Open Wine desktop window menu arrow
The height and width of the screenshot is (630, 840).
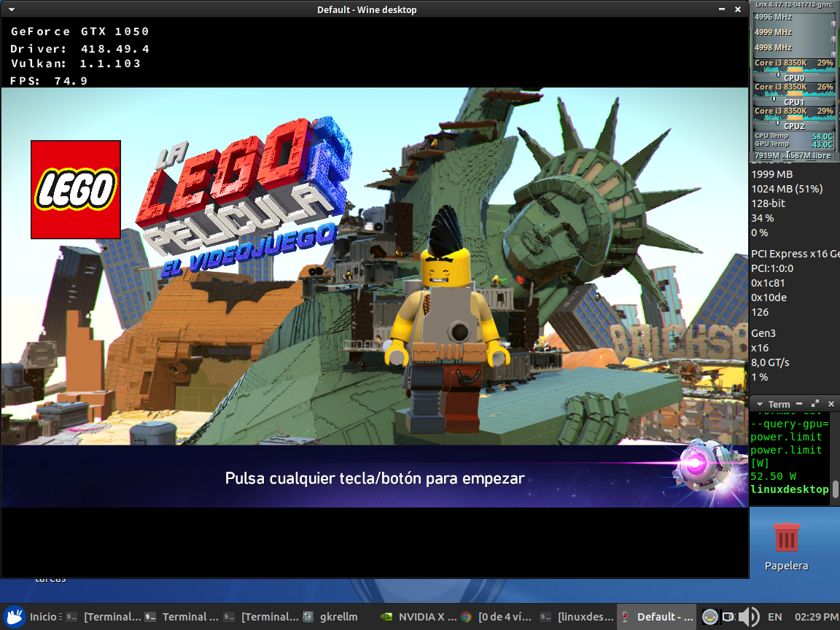pos(11,9)
